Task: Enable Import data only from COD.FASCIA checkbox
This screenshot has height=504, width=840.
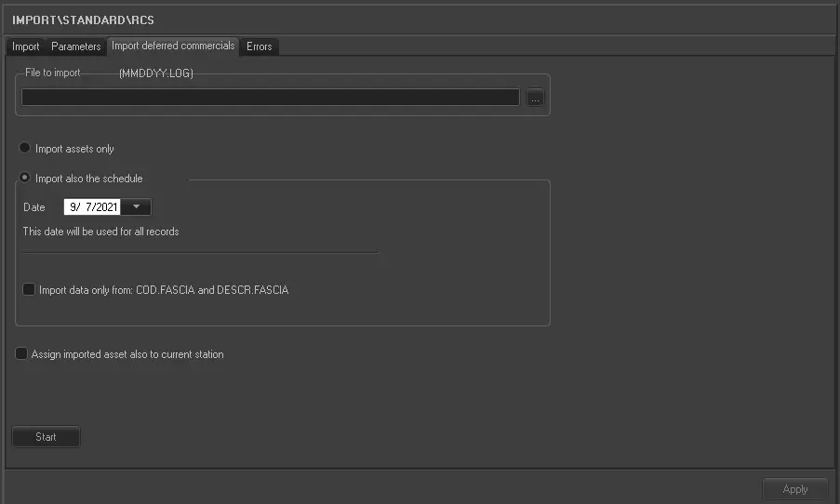Action: [30, 290]
